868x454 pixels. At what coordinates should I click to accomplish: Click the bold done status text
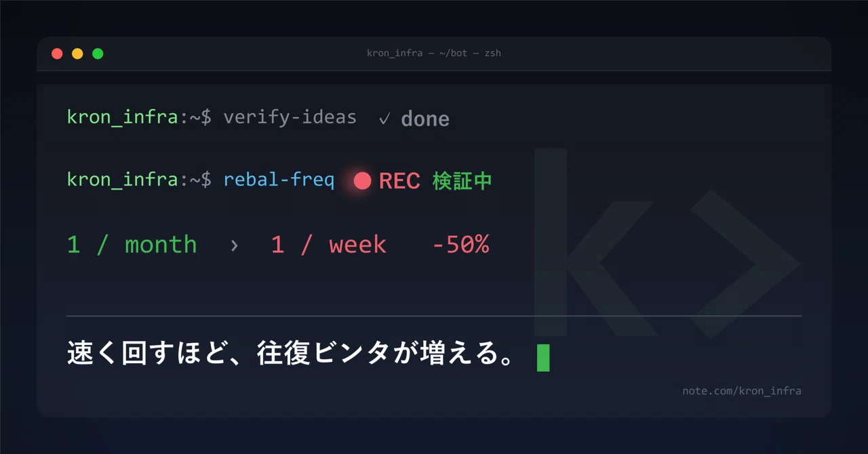pyautogui.click(x=425, y=119)
